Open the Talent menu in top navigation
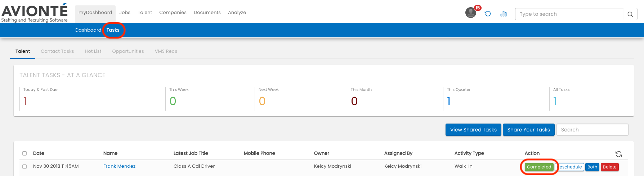 click(145, 13)
